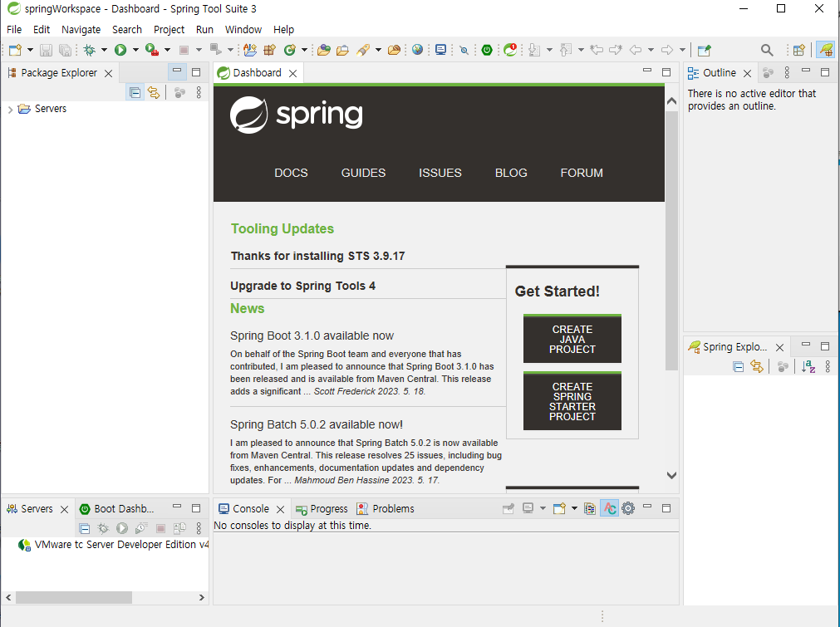Open dropdown arrow next to Debug icon
Image resolution: width=840 pixels, height=627 pixels.
pyautogui.click(x=104, y=50)
